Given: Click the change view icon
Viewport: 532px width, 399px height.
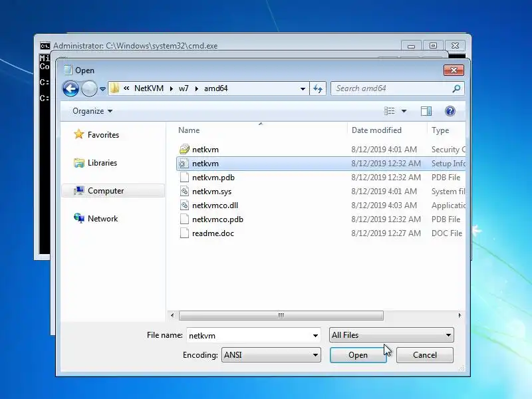Looking at the screenshot, I should [x=390, y=111].
